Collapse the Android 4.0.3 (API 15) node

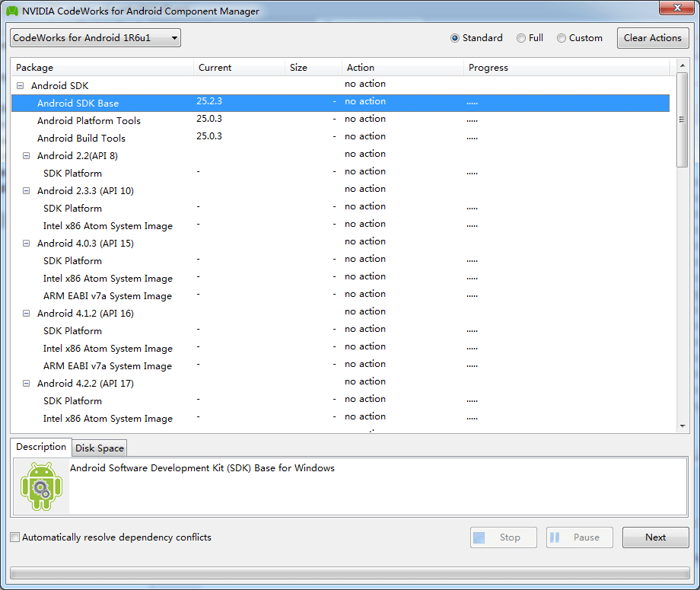tap(27, 244)
